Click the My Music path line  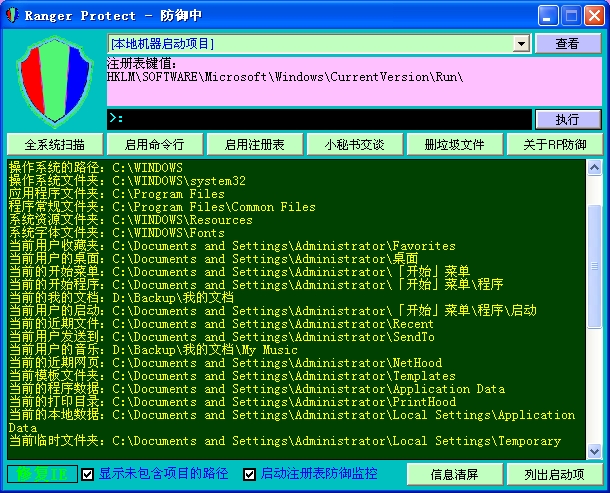point(153,350)
